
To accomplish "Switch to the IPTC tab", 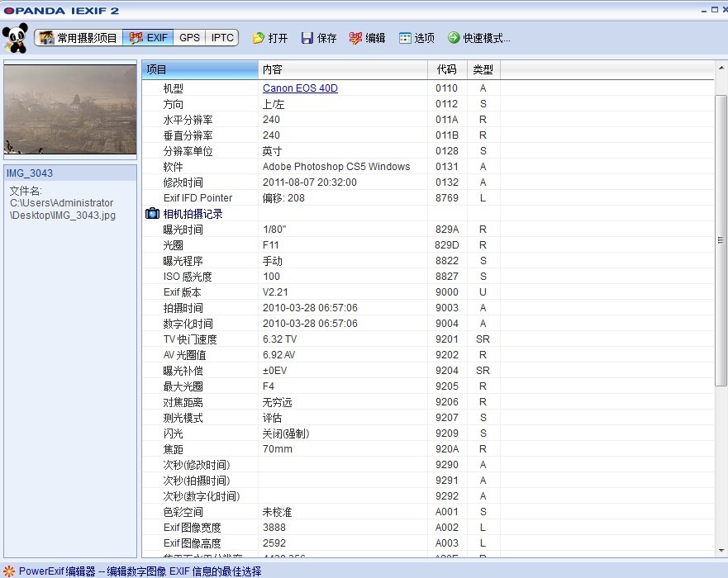I will [x=222, y=38].
